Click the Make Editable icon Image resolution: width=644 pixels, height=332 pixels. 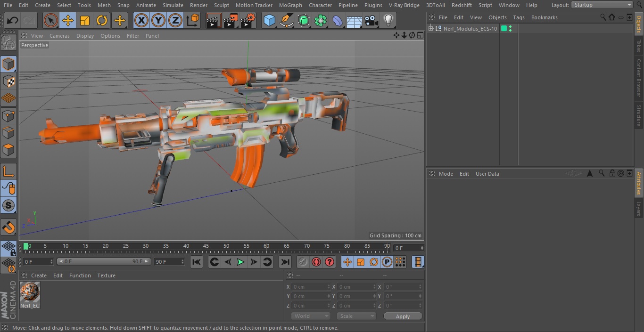[8, 43]
